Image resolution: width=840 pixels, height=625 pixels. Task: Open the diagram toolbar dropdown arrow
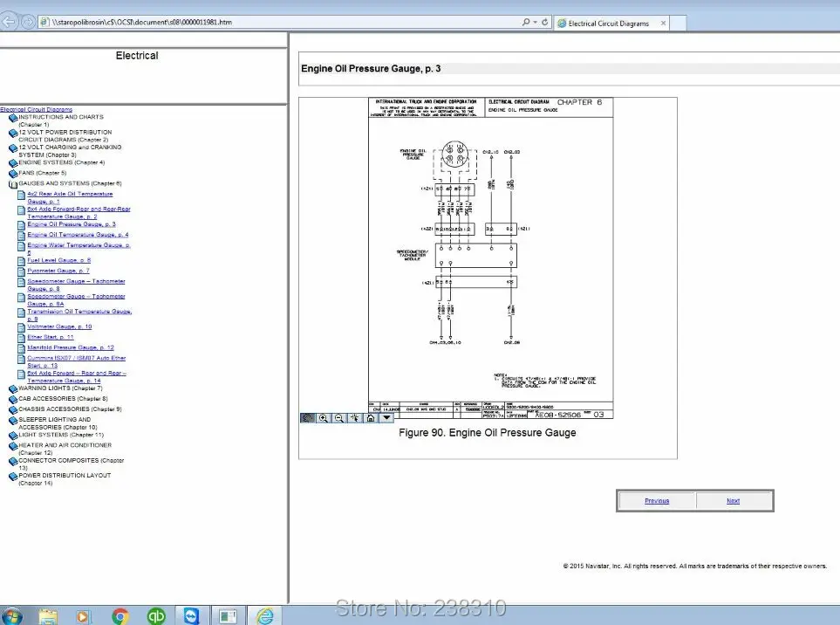386,418
